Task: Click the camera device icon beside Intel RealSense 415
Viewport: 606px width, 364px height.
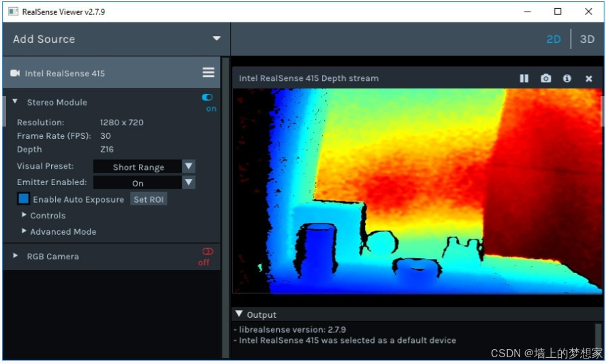Action: [15, 73]
